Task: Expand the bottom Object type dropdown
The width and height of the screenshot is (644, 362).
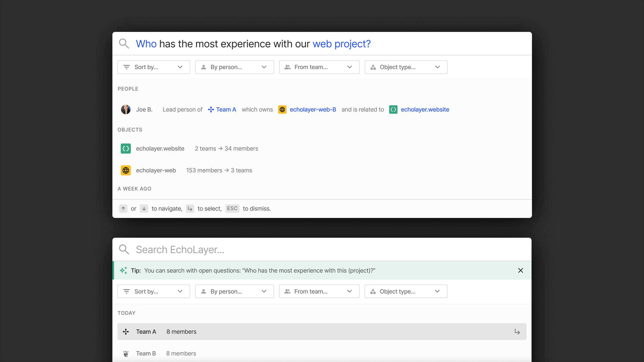Action: [x=405, y=291]
